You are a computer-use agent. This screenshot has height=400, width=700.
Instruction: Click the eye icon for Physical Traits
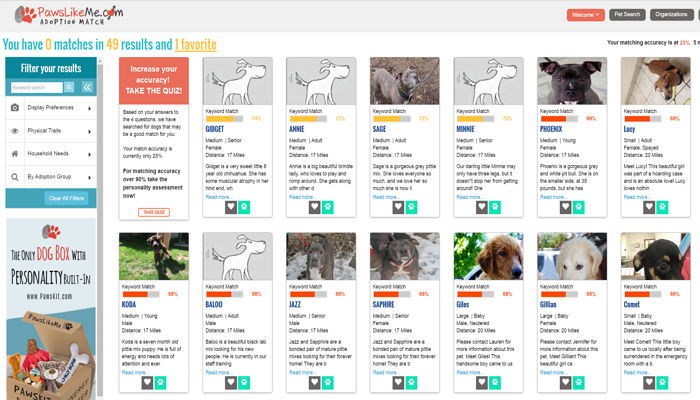[15, 130]
